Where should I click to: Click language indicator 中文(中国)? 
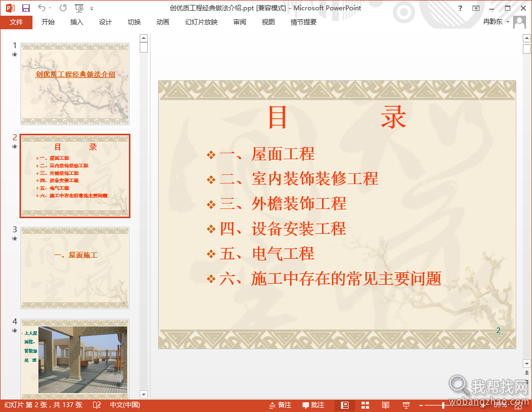(x=125, y=405)
